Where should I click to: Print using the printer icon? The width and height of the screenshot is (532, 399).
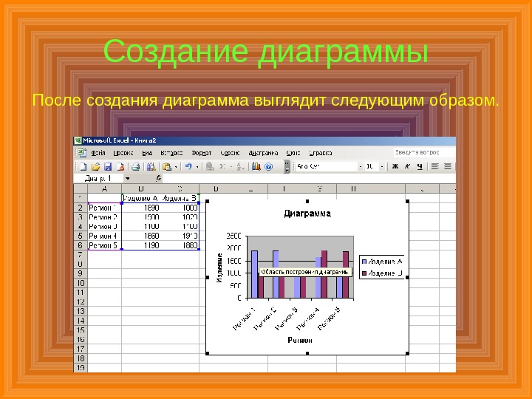(136, 166)
